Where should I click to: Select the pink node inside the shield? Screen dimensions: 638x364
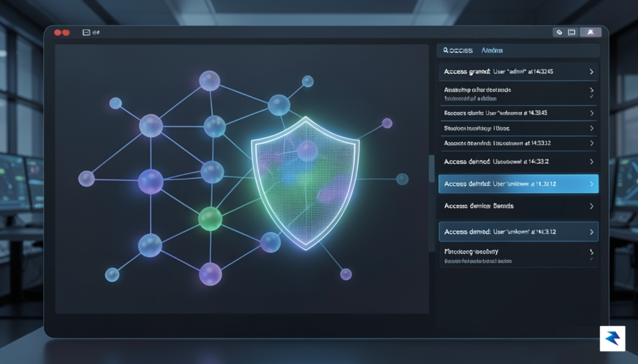pos(307,151)
